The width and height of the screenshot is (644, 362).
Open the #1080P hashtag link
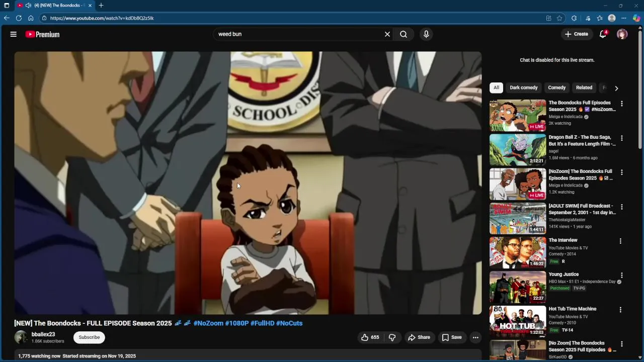[237, 323]
